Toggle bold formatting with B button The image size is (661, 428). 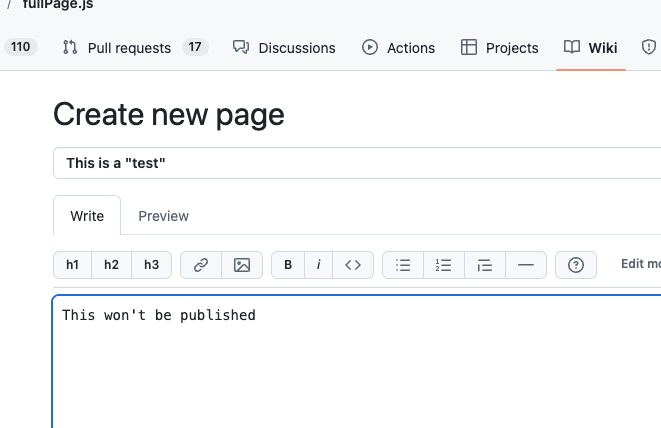(x=288, y=265)
